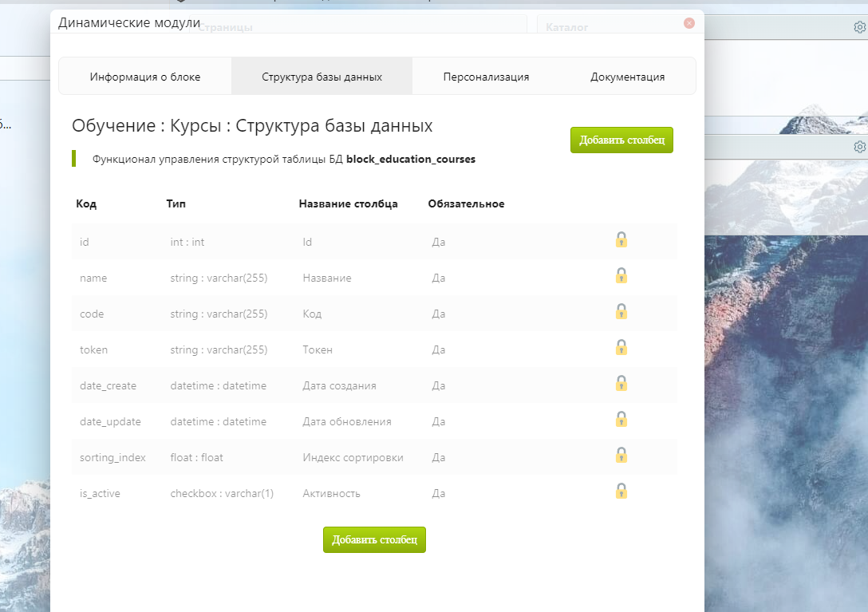This screenshot has height=612, width=868.
Task: Click varchar(255) type in name row
Action: [219, 278]
